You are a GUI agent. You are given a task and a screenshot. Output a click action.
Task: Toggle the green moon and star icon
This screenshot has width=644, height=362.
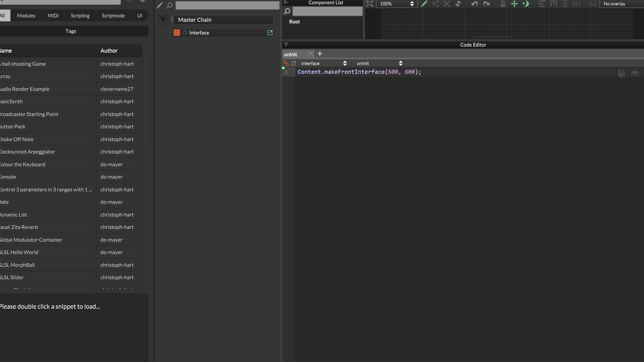pos(526,4)
